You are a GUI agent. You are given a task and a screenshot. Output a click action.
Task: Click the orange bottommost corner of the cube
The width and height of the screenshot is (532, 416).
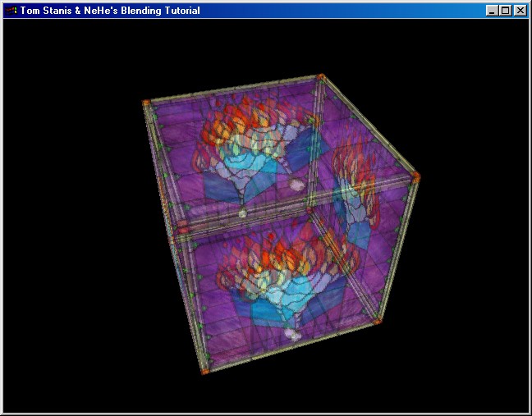click(x=204, y=373)
